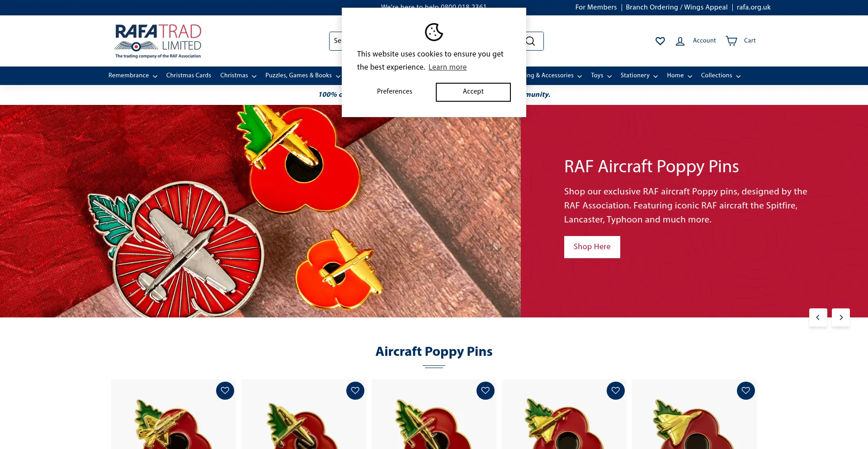Open the Learn more cookies link

tap(448, 67)
